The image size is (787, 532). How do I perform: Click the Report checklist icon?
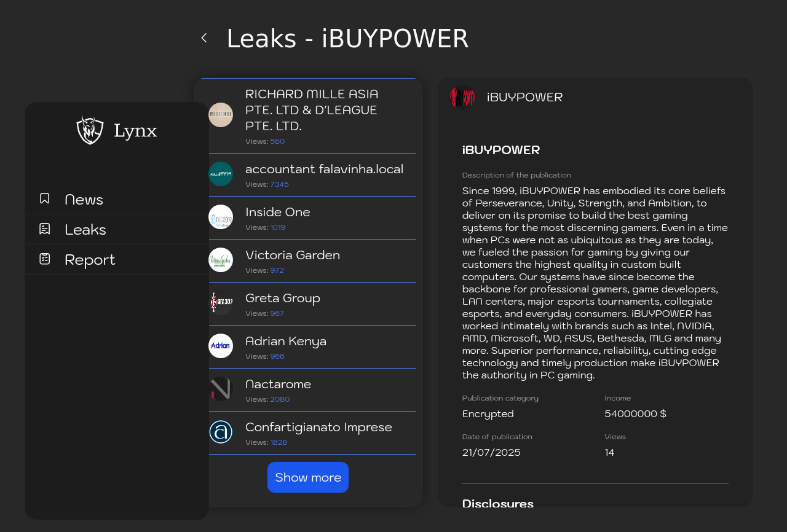point(45,259)
